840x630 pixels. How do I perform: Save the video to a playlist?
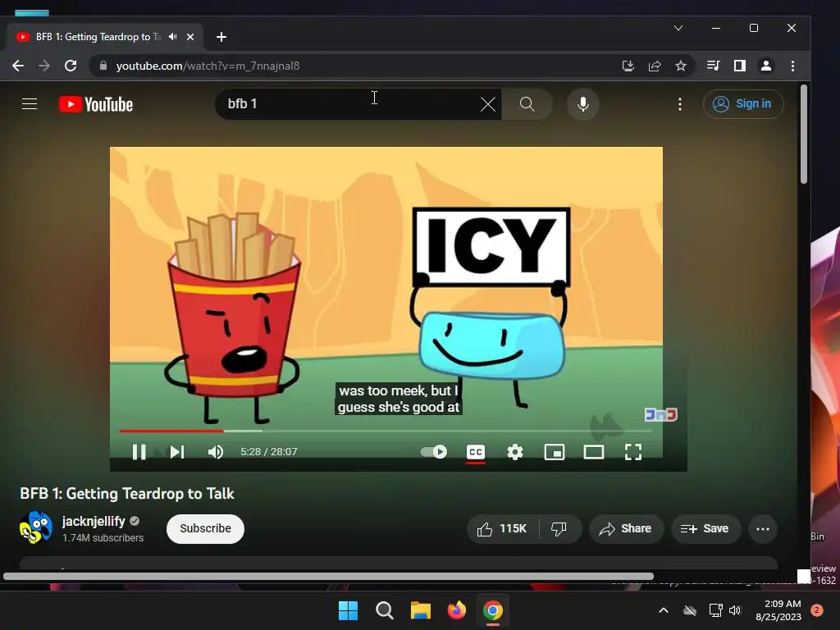tap(705, 529)
